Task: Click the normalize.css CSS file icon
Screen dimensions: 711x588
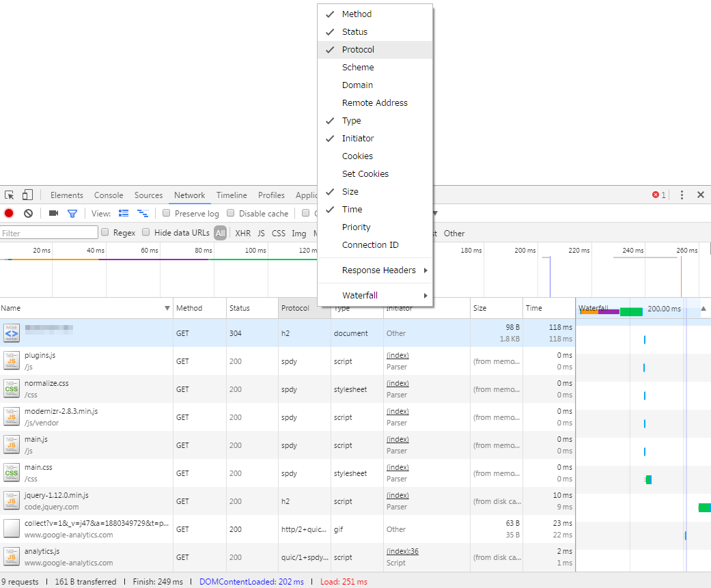Action: [x=12, y=389]
